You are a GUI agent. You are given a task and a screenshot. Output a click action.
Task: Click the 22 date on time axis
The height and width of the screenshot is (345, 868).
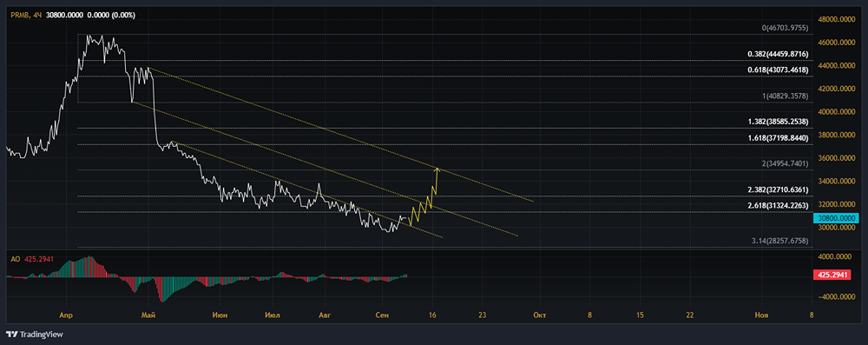click(x=690, y=315)
